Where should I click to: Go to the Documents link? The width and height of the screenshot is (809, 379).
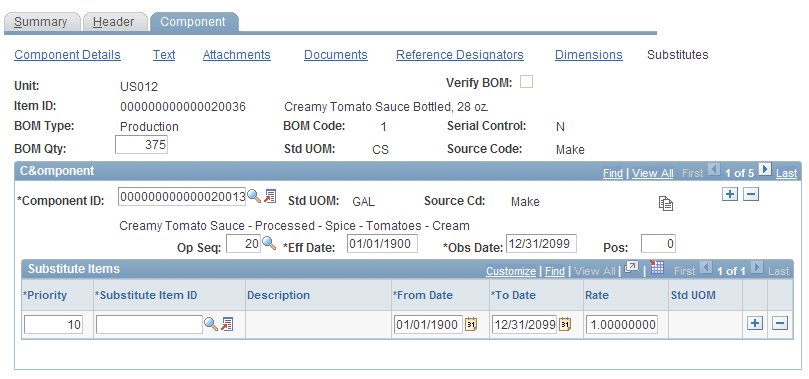[336, 55]
